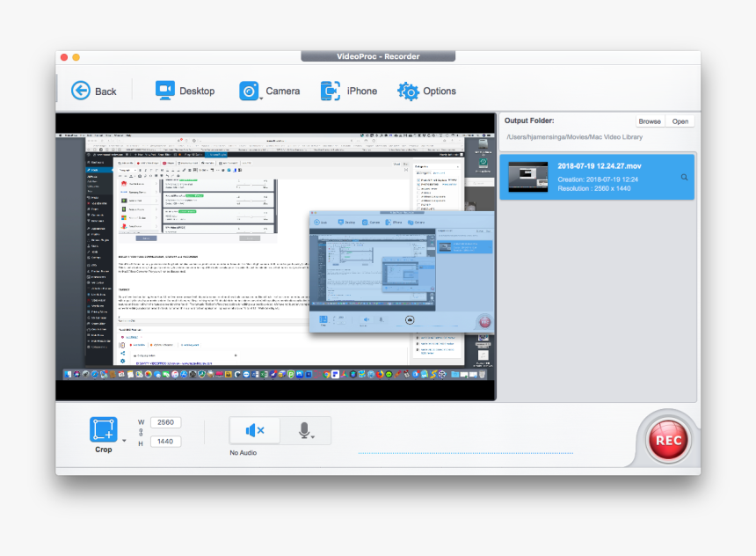Click the Desktop label in toolbar
The image size is (756, 556).
point(197,91)
